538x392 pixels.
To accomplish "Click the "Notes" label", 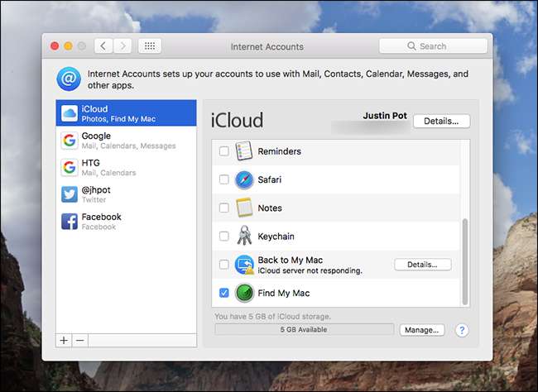I will coord(270,208).
